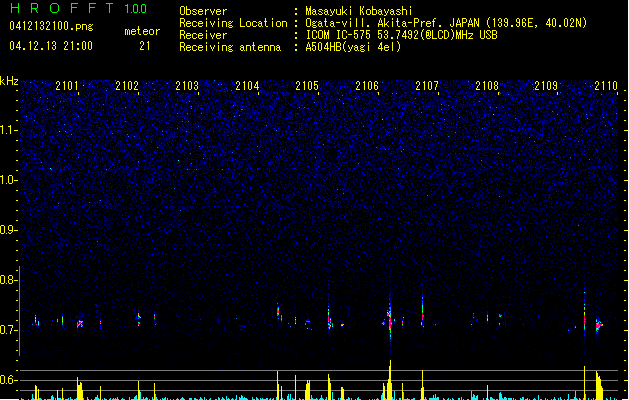Click the date 04.12.13 21:00
The width and height of the screenshot is (629, 400).
point(51,46)
